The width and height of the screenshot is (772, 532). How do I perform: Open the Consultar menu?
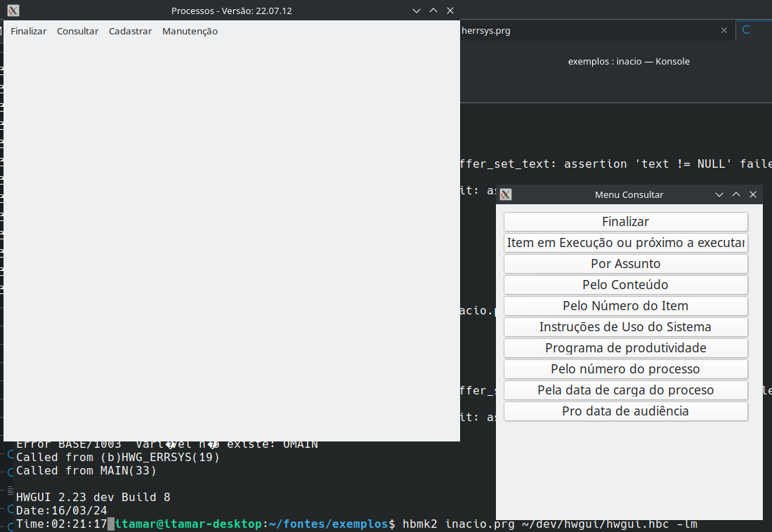coord(77,31)
